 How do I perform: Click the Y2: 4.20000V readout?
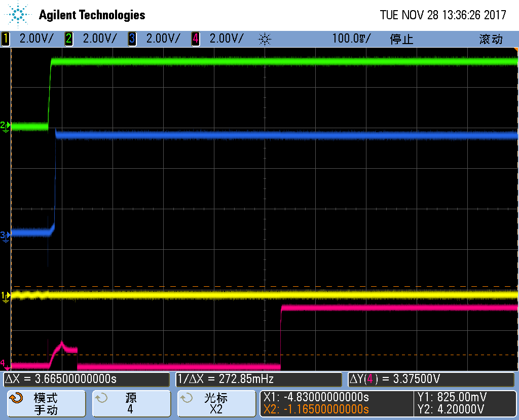pos(451,409)
